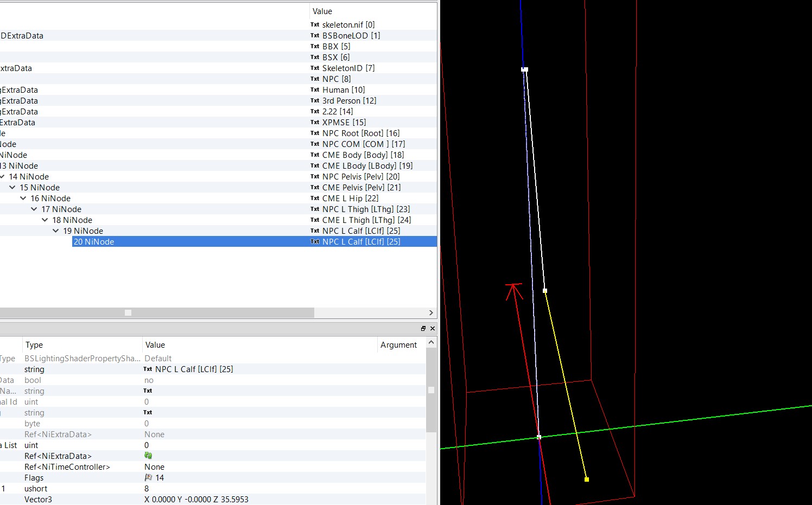Collapse the 15 NiNode branch
Image resolution: width=812 pixels, height=505 pixels.
tap(12, 188)
